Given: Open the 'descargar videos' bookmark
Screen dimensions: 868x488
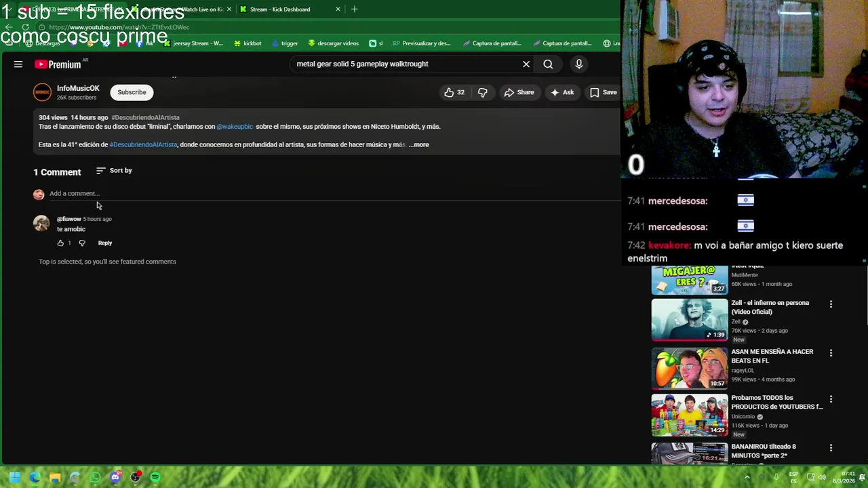Looking at the screenshot, I should [x=333, y=43].
